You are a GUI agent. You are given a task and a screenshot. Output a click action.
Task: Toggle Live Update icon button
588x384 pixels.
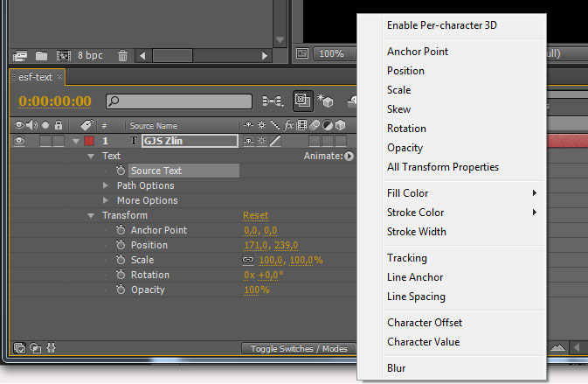[302, 101]
